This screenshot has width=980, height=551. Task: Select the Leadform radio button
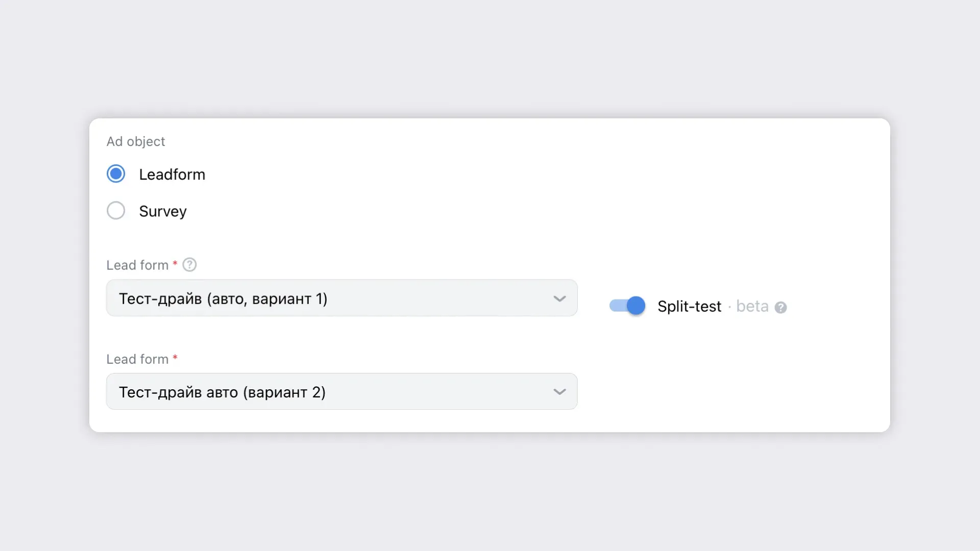tap(116, 174)
